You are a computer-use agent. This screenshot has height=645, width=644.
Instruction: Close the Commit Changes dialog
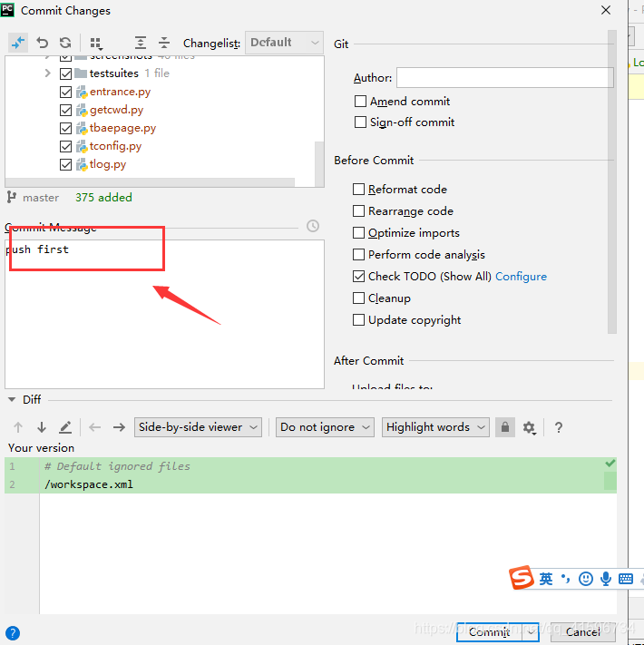tap(606, 10)
